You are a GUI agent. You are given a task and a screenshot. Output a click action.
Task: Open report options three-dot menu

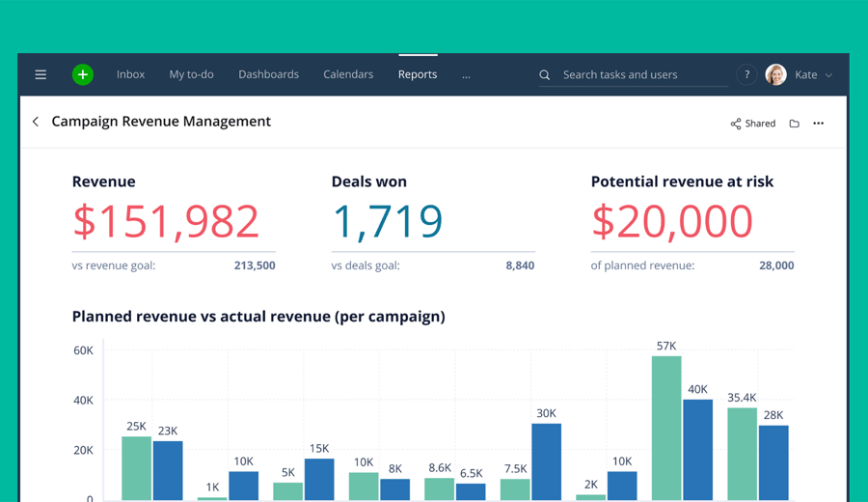[818, 124]
